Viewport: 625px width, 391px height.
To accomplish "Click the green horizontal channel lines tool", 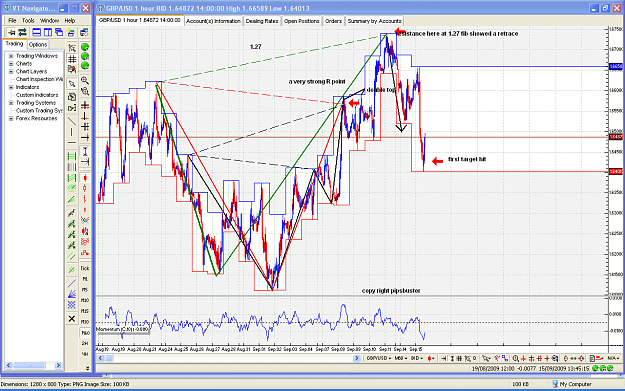I will click(72, 156).
